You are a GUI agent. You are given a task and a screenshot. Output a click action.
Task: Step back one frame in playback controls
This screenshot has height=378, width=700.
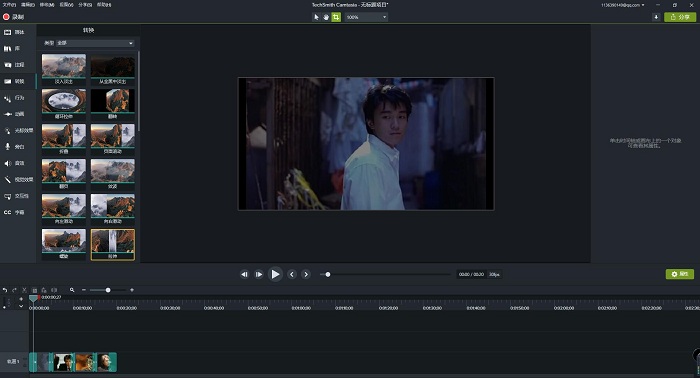(244, 274)
